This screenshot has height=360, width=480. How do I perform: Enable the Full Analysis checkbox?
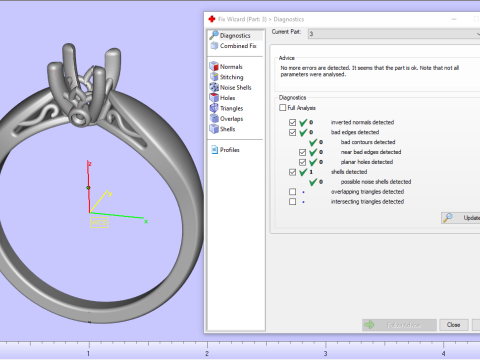point(283,107)
